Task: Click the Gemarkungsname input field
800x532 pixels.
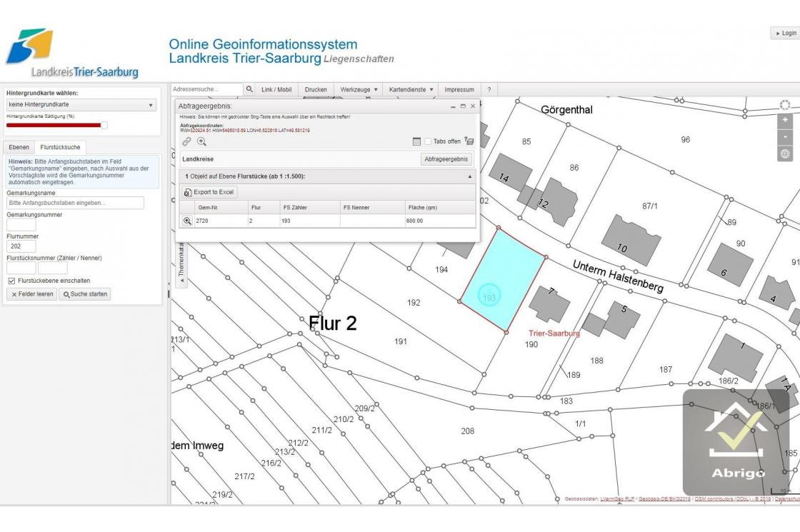Action: [x=75, y=203]
